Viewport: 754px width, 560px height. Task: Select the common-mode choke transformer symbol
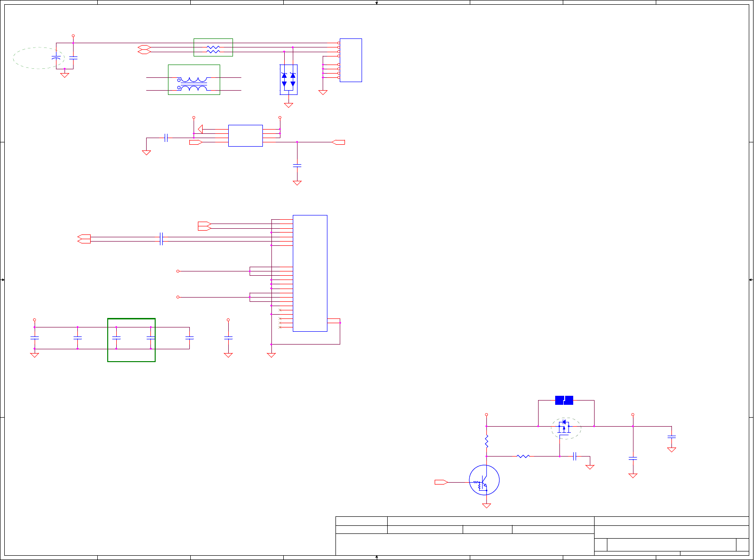click(x=194, y=84)
